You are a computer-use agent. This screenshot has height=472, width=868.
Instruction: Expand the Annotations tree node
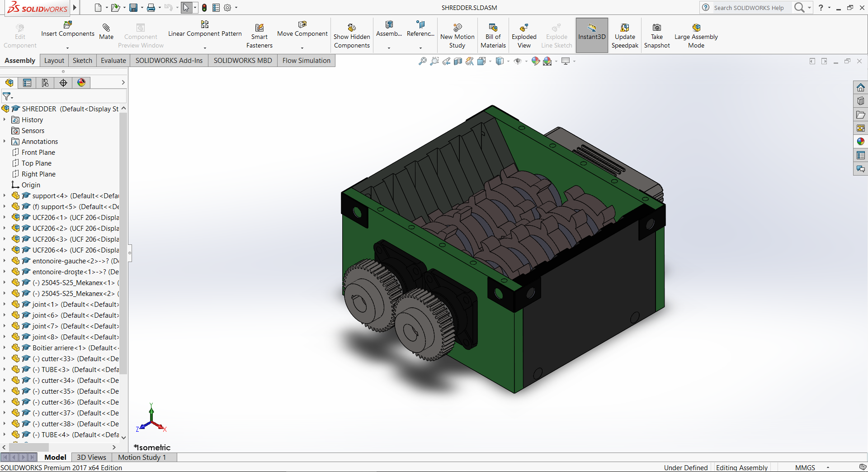5,141
